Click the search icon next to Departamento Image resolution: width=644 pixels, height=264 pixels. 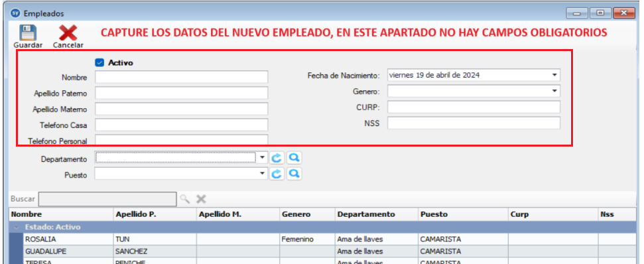[x=294, y=158]
